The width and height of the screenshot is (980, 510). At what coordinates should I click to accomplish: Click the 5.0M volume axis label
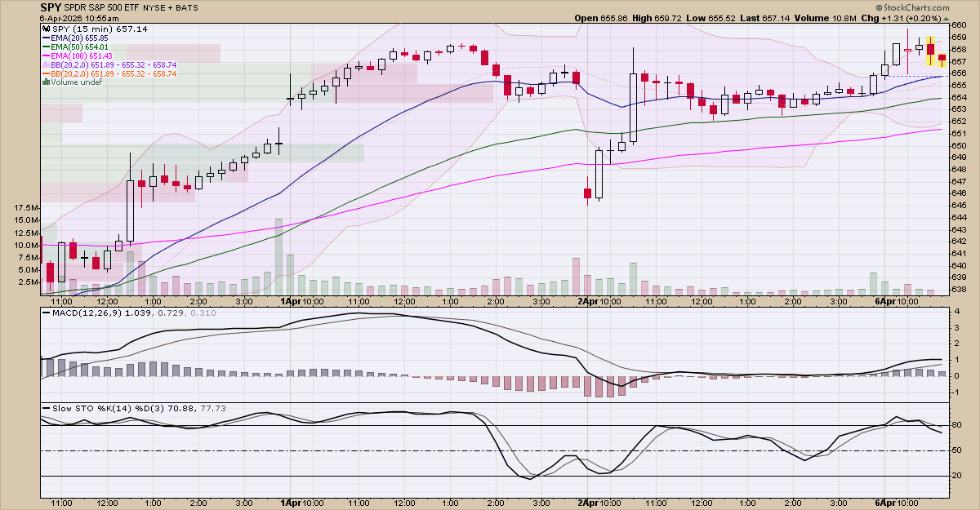[x=29, y=270]
